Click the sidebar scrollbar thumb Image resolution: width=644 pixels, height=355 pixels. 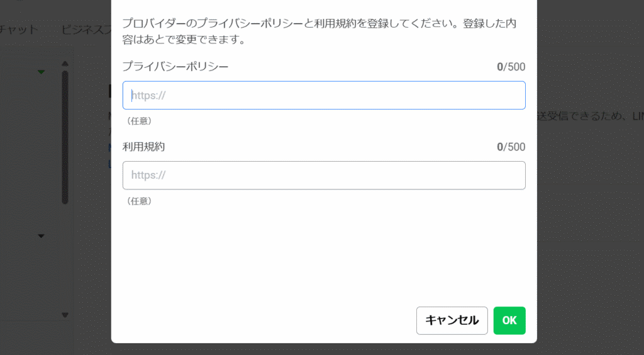(x=65, y=137)
